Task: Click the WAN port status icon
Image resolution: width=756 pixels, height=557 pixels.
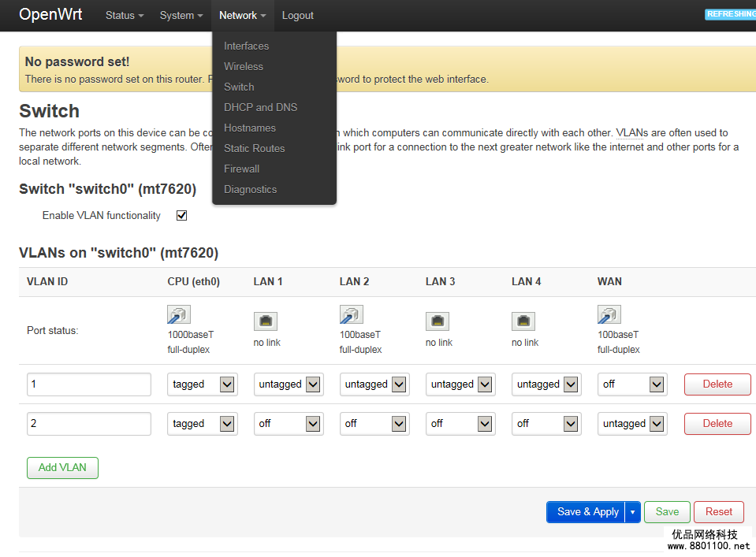Action: pos(609,314)
